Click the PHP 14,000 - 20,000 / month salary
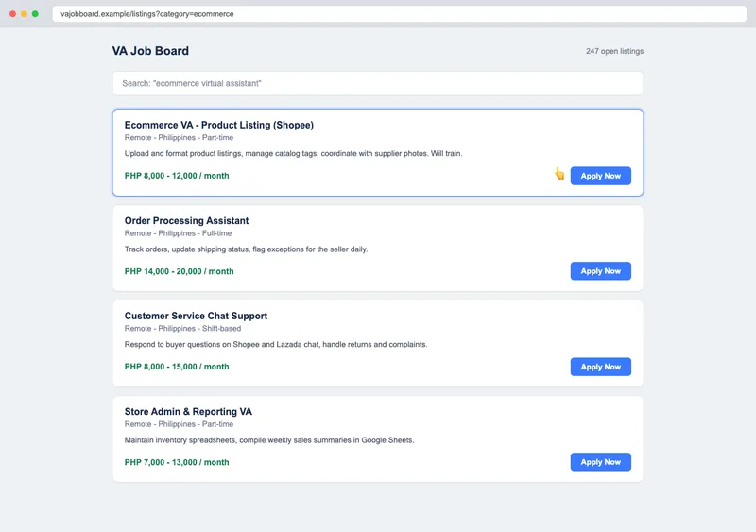 pyautogui.click(x=179, y=271)
